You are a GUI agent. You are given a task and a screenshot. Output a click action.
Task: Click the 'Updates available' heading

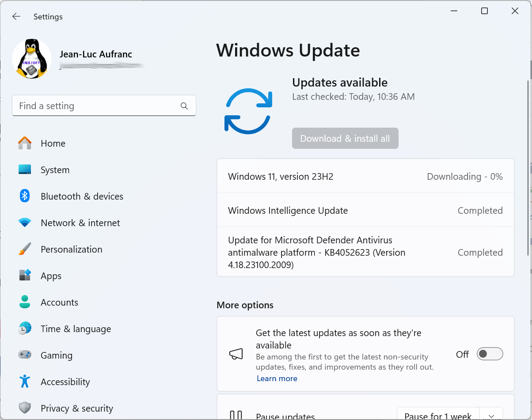[x=340, y=83]
